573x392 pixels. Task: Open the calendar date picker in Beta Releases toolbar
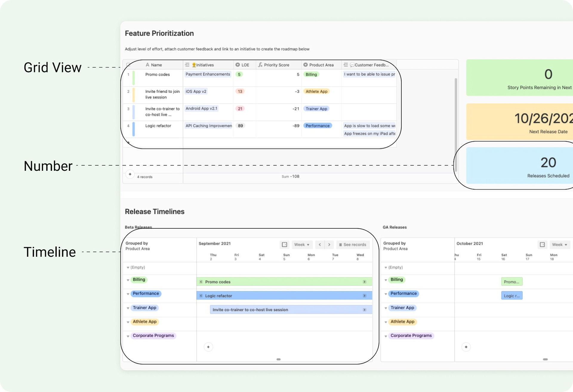pos(284,245)
